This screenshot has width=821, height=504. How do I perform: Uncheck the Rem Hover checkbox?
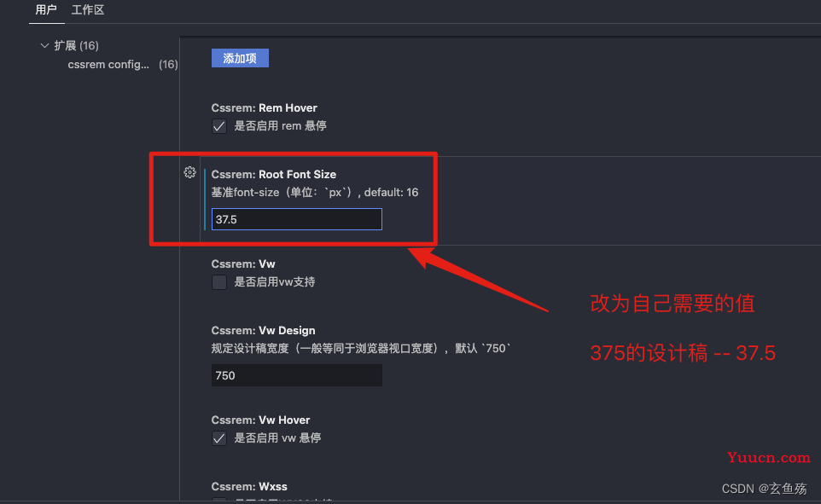(219, 126)
